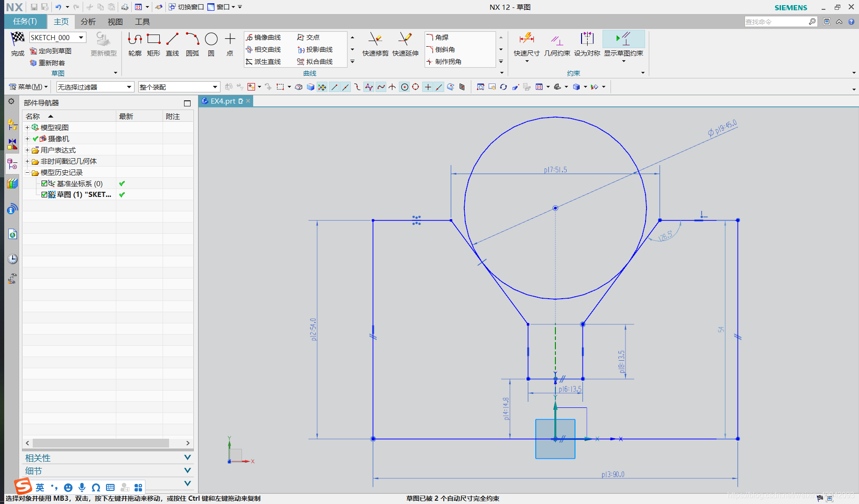
Task: Switch to the 工具 ribbon tab
Action: (142, 21)
